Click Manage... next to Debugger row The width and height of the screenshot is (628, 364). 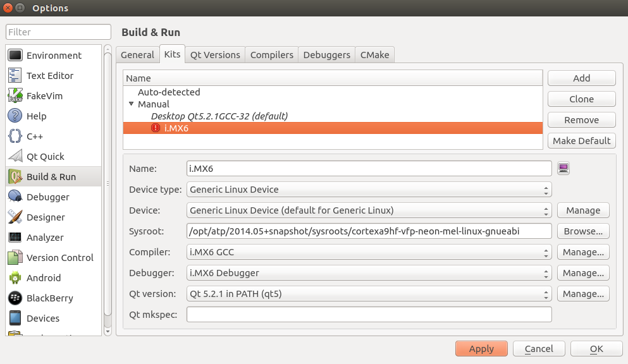583,273
